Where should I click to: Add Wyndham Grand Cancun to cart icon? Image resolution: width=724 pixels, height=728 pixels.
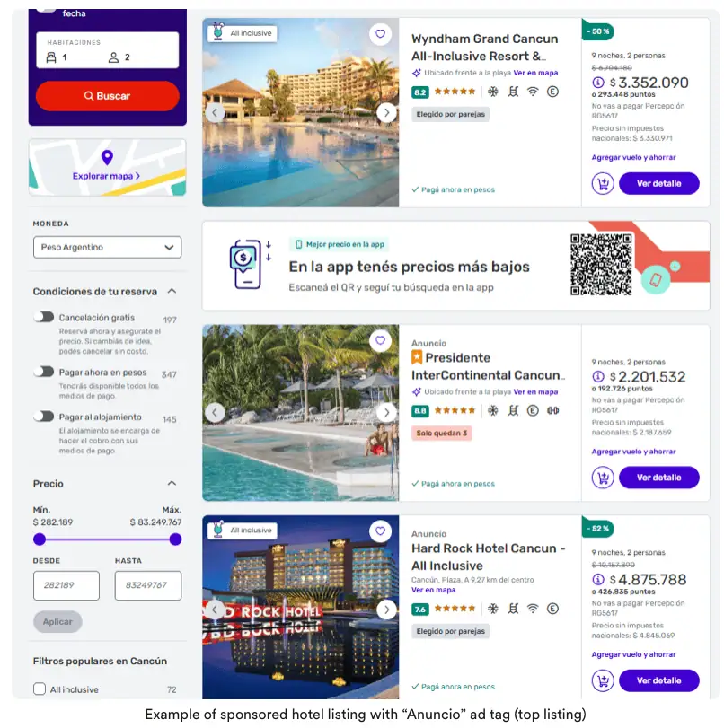[x=603, y=183]
